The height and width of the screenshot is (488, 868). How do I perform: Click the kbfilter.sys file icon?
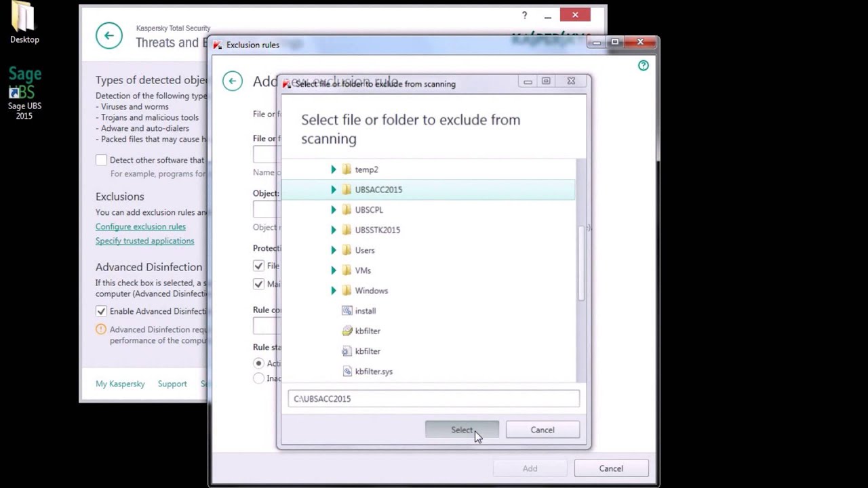tap(347, 371)
